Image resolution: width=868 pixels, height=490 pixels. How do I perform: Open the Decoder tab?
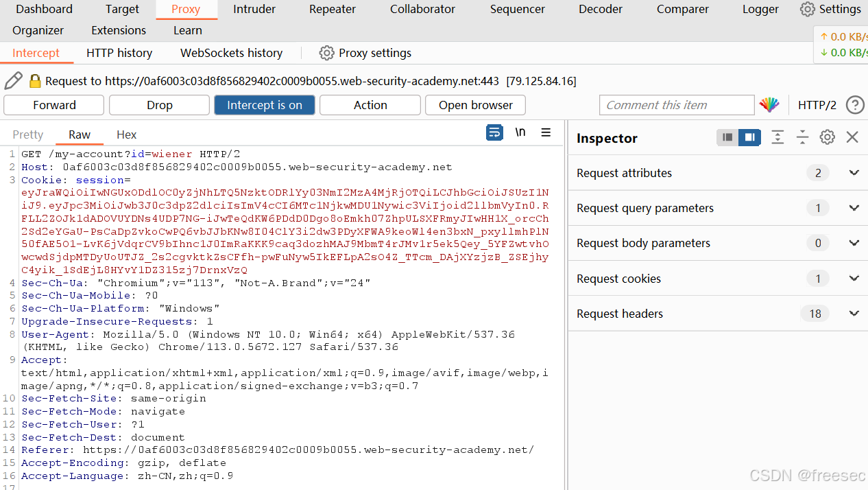click(x=601, y=9)
